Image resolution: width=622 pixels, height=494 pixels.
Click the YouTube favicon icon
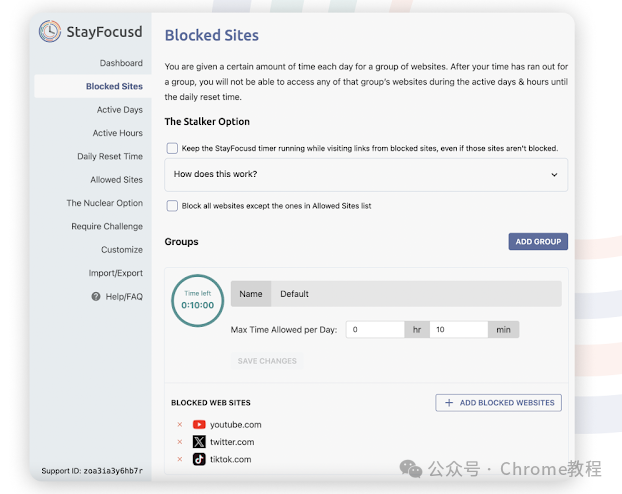click(199, 425)
